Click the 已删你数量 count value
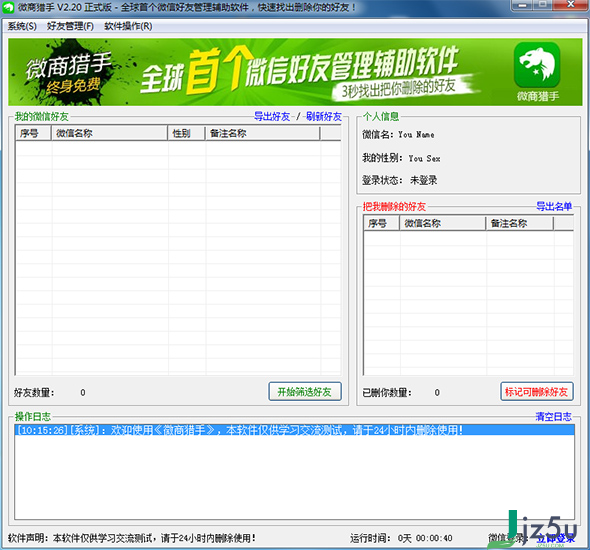 pos(437,392)
